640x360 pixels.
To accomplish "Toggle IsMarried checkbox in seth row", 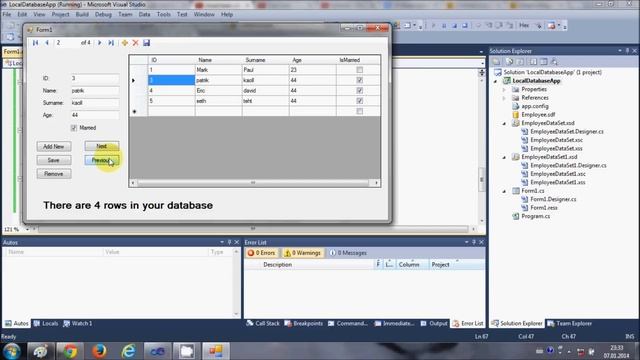I will tap(360, 101).
